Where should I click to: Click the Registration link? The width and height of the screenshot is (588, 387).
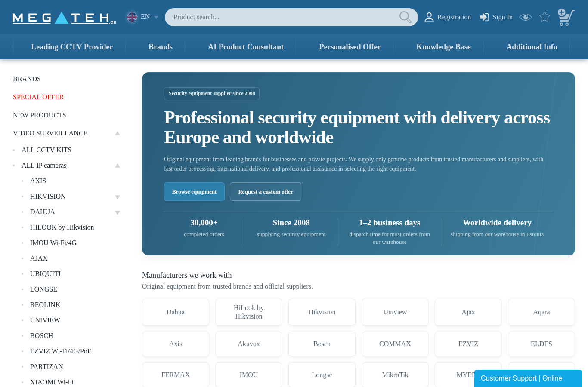454,17
